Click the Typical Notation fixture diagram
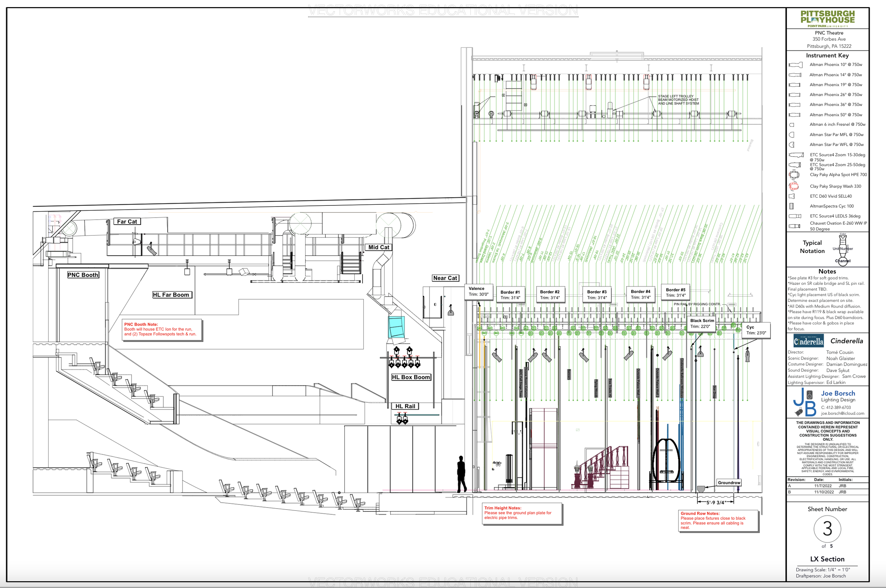The image size is (886, 588). click(x=842, y=249)
